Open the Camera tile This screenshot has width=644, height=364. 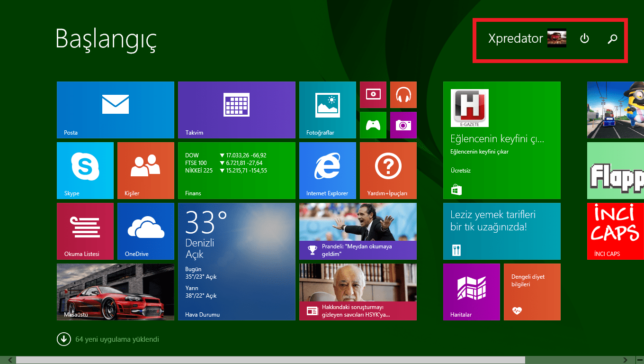pos(403,125)
